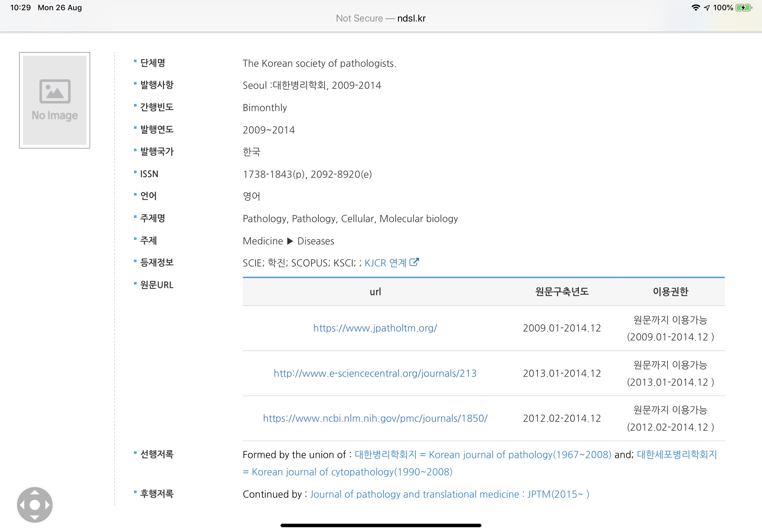The width and height of the screenshot is (762, 532).
Task: Click the 원문구축년도 column header
Action: [562, 292]
